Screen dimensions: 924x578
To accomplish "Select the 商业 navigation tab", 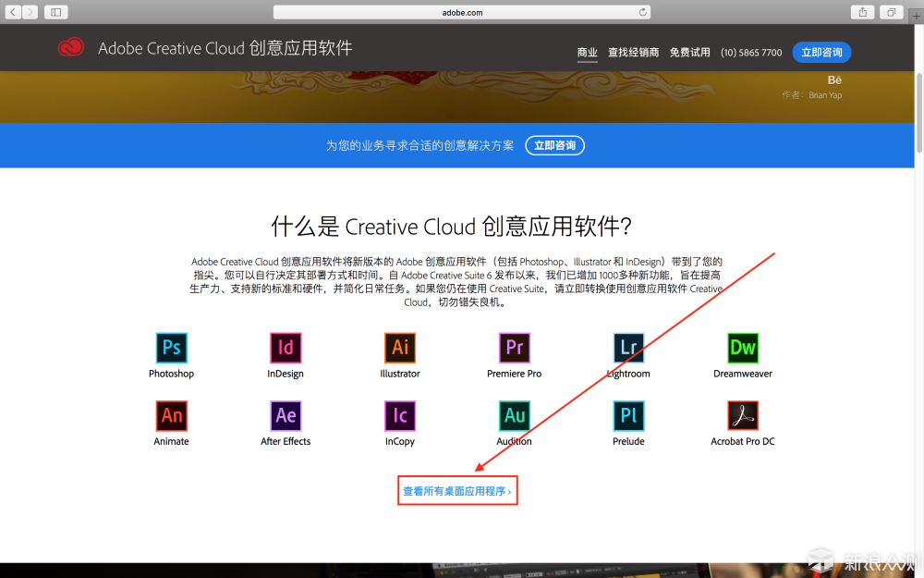I will pyautogui.click(x=587, y=53).
